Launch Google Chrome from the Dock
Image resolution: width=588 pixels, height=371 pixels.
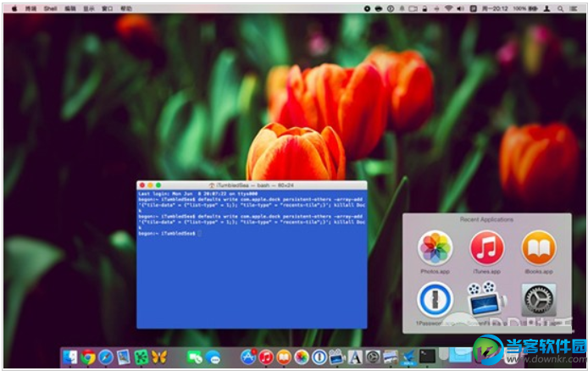pyautogui.click(x=88, y=357)
